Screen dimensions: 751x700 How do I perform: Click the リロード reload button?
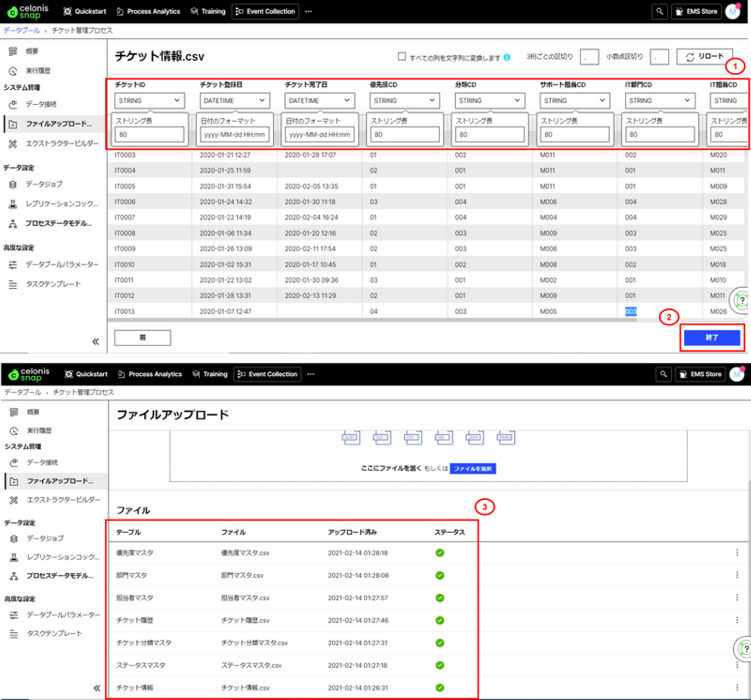[705, 56]
